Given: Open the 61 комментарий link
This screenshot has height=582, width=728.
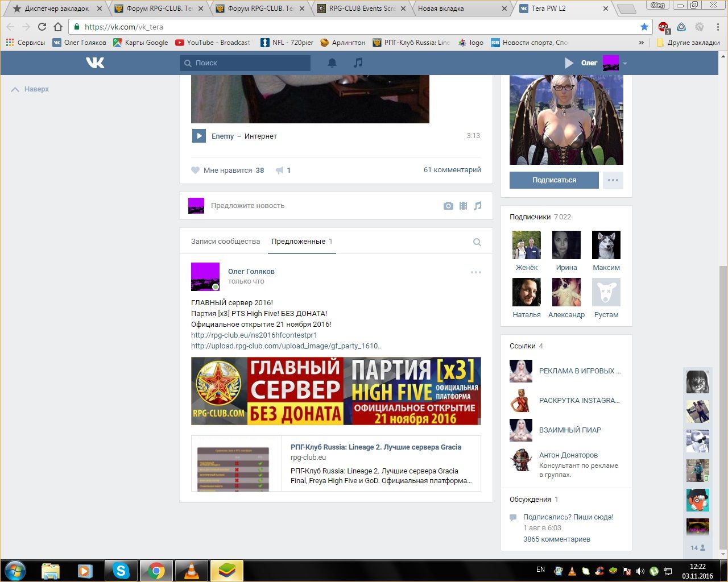Looking at the screenshot, I should pyautogui.click(x=452, y=169).
